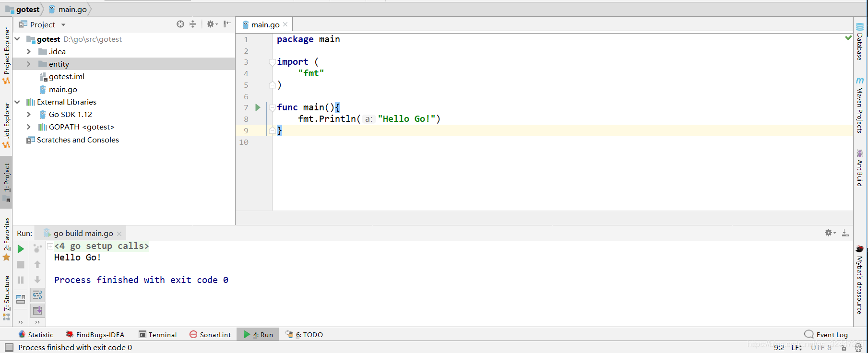
Task: Rerun with the green play button
Action: point(21,249)
